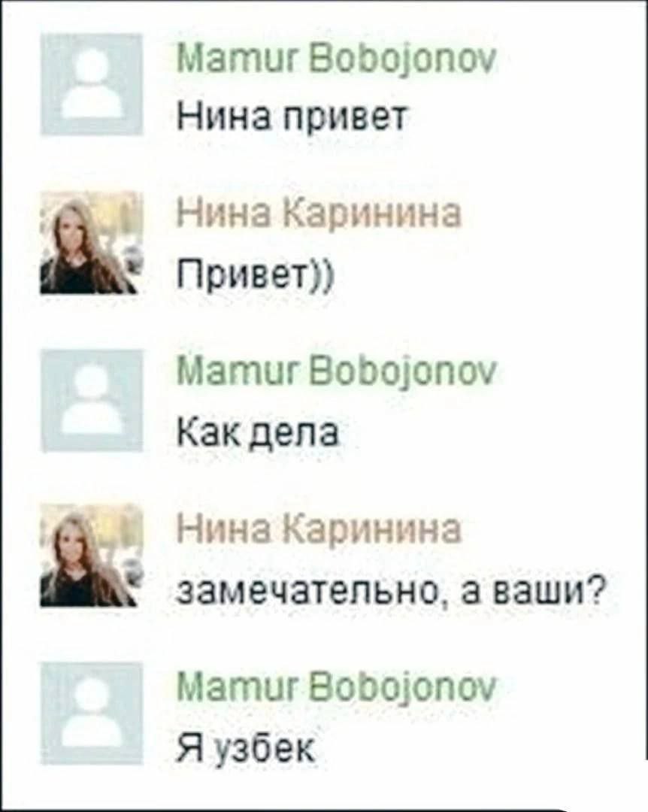Click Mamur Bobojonov name above 'Как дела'
This screenshot has height=812, width=648.
[x=337, y=372]
